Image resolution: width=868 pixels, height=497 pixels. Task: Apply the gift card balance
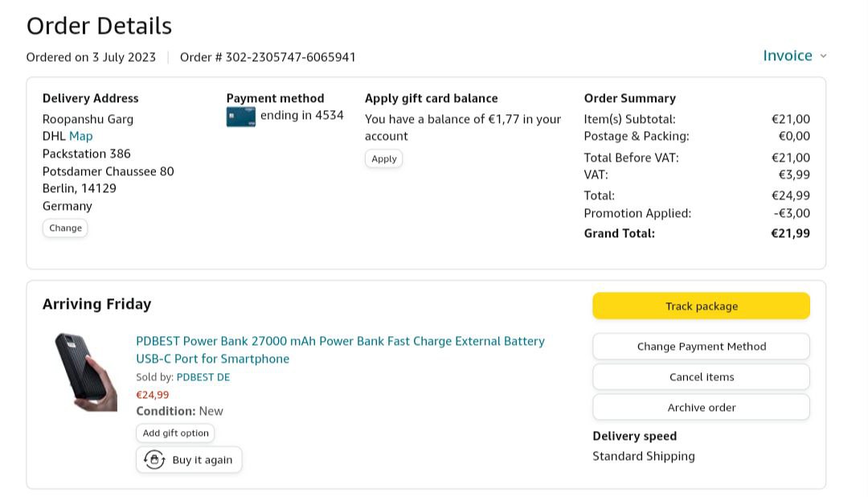point(383,158)
